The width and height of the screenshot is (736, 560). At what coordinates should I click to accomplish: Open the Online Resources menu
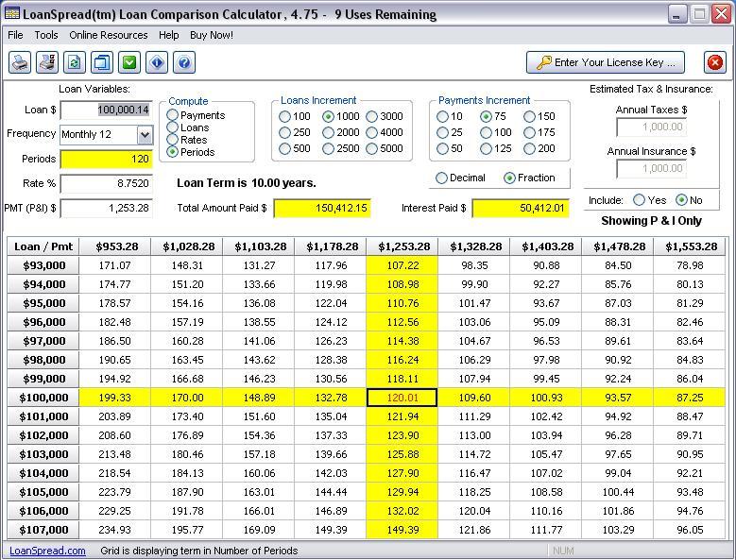[109, 35]
